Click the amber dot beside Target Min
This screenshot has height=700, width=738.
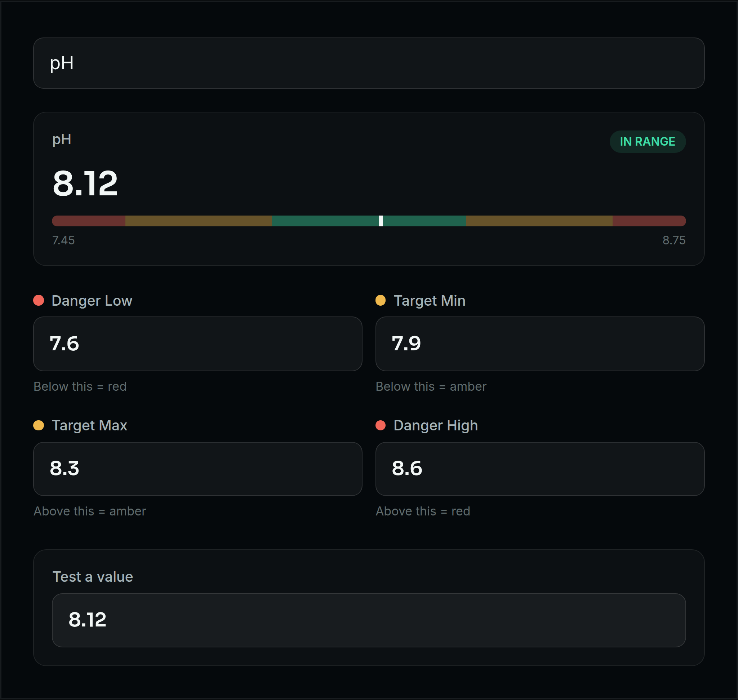coord(381,300)
